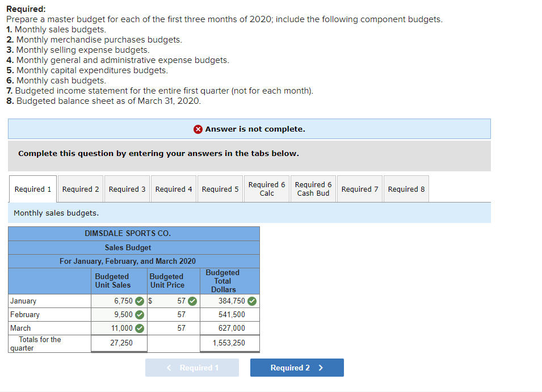This screenshot has height=392, width=542.
Task: Click requirement 8 budgeted balance sheet line
Action: pyautogui.click(x=103, y=101)
